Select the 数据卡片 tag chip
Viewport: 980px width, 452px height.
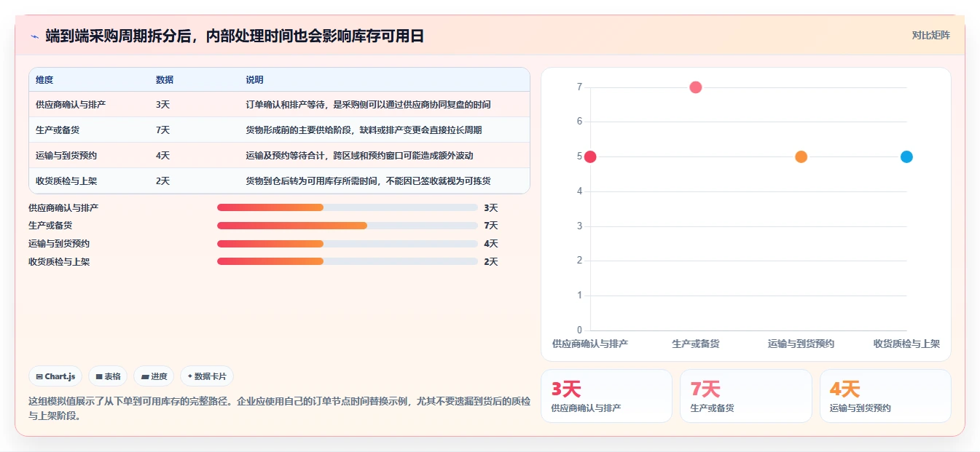click(207, 376)
